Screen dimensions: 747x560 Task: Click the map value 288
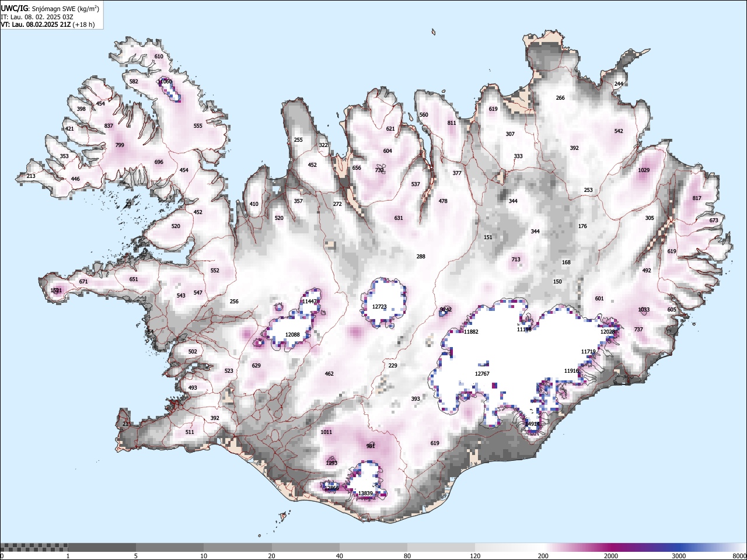(421, 257)
